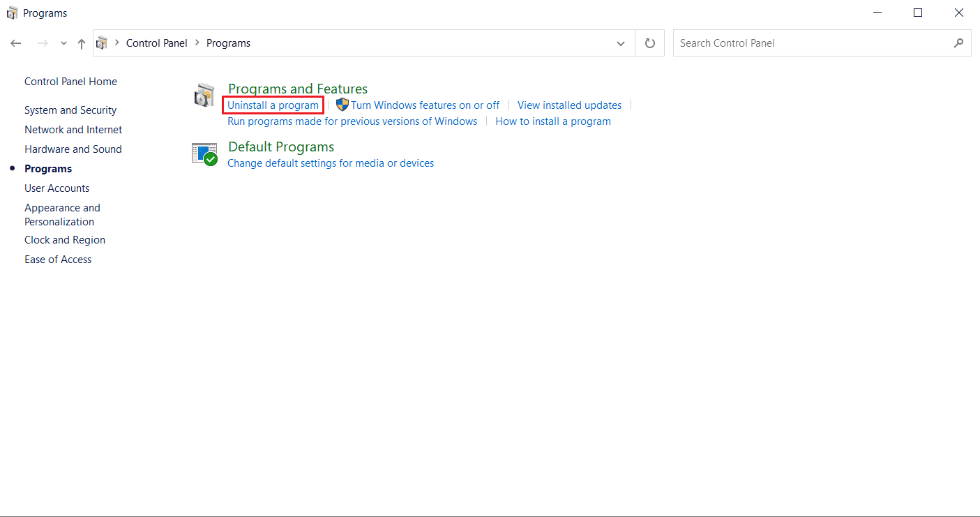Image resolution: width=980 pixels, height=517 pixels.
Task: Click the back arrow navigation button
Action: coord(16,43)
